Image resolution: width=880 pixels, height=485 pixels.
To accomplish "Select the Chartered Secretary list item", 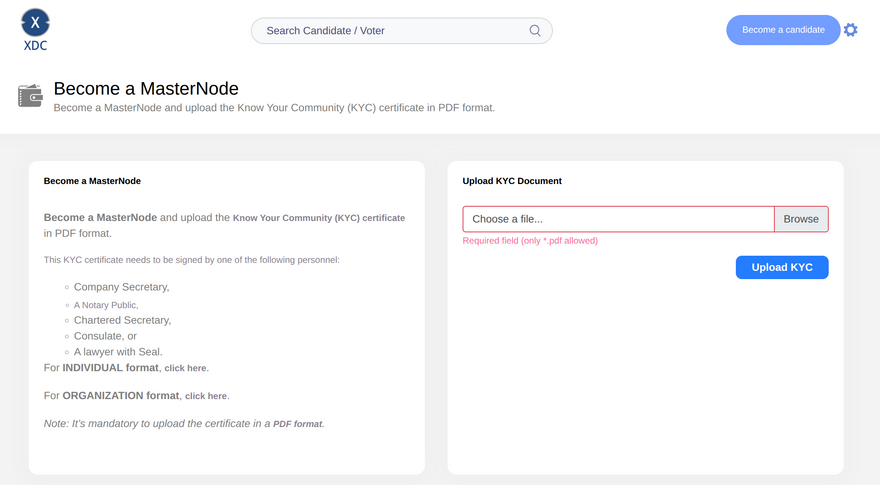I will click(122, 320).
